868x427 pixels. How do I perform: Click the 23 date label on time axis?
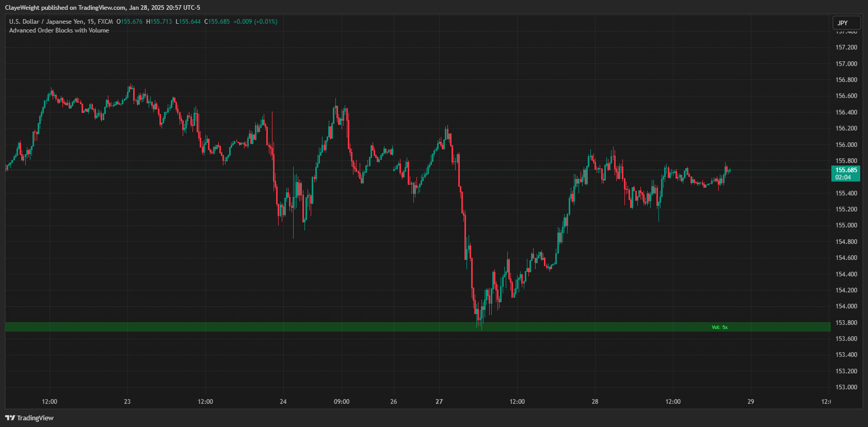pyautogui.click(x=127, y=401)
